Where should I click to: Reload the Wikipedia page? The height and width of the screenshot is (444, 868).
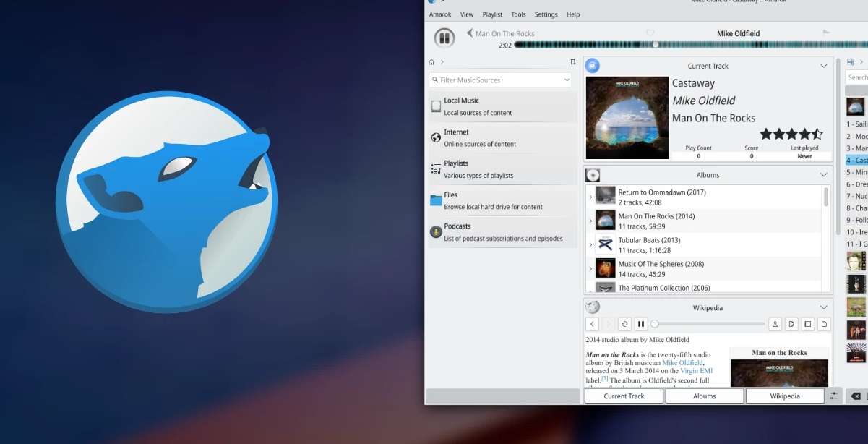tap(625, 324)
